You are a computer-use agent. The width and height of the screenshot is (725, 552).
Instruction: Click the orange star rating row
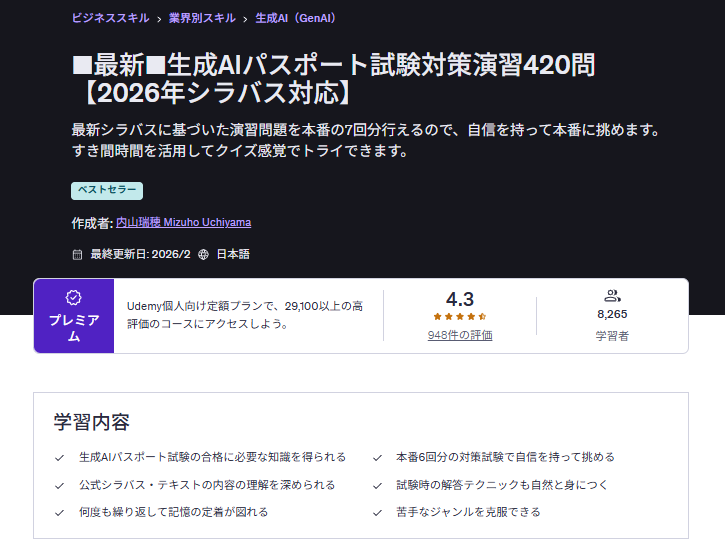[459, 317]
